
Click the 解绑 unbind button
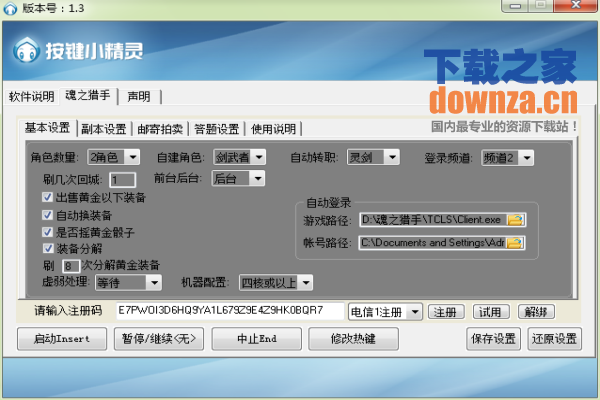click(536, 312)
